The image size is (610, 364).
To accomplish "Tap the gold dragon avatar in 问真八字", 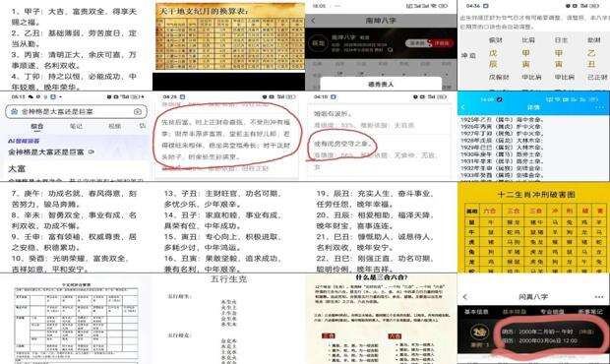I will pyautogui.click(x=479, y=332).
